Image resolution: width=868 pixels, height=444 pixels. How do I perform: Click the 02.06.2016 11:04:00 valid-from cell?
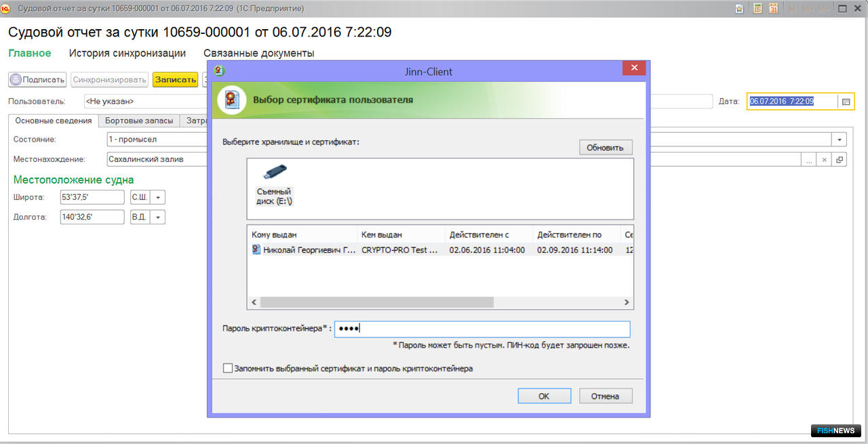click(487, 249)
